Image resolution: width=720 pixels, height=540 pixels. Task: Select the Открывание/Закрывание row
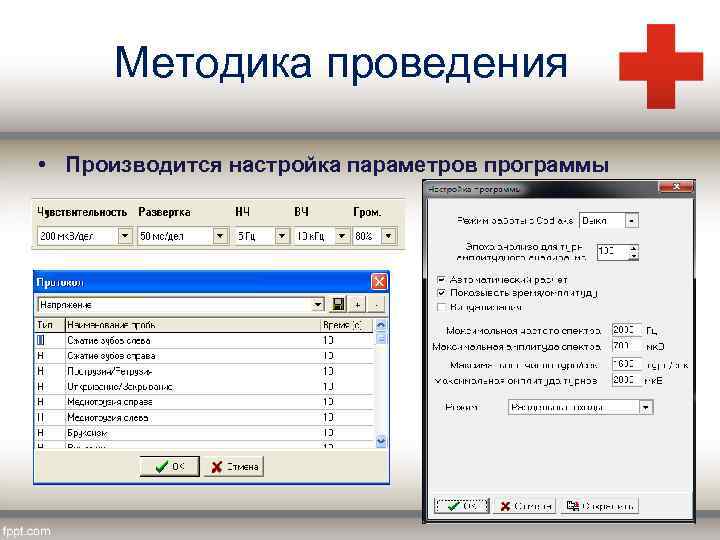pos(205,387)
